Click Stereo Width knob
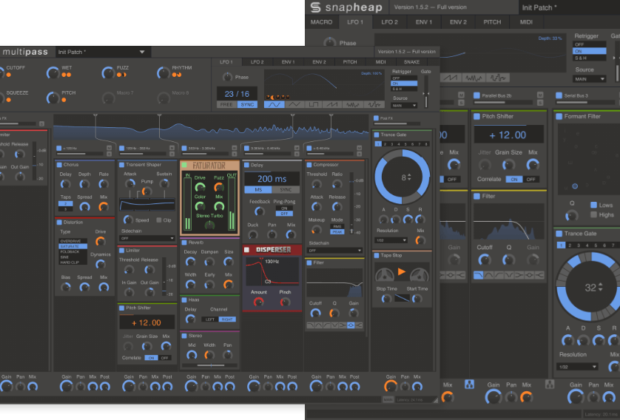 click(x=209, y=355)
